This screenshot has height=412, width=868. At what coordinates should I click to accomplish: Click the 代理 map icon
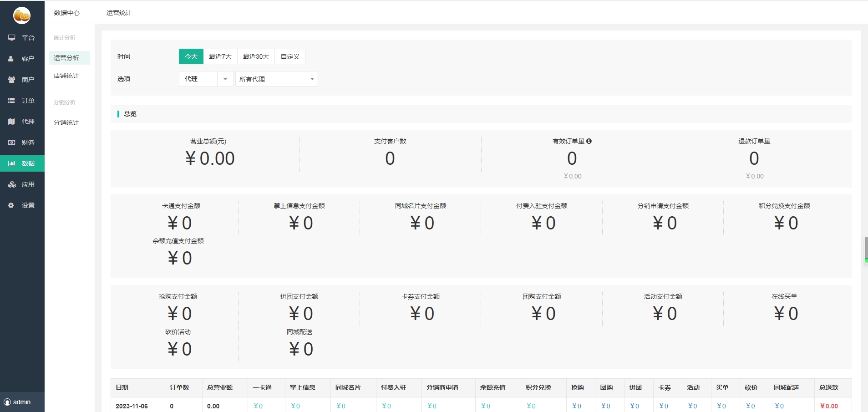[x=11, y=122]
